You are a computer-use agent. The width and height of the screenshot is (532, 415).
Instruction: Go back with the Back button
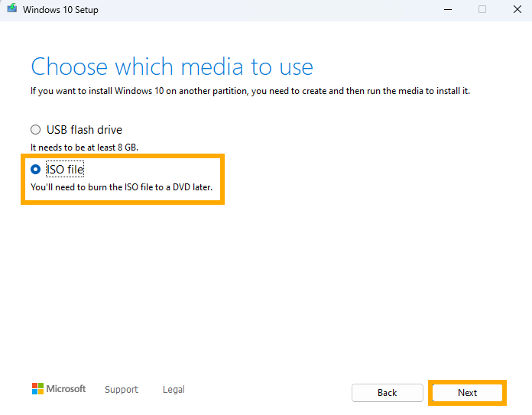coord(387,393)
